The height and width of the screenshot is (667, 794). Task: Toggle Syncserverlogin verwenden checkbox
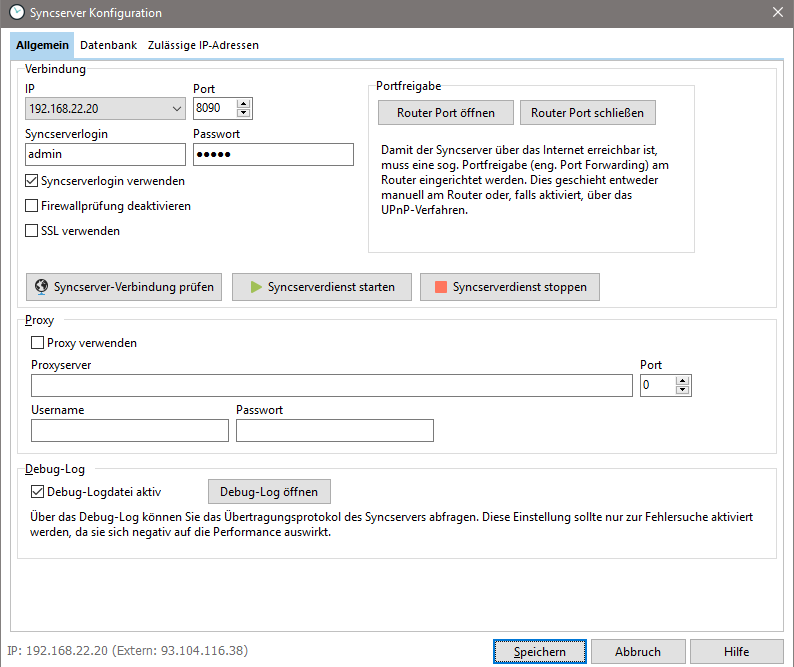(32, 181)
